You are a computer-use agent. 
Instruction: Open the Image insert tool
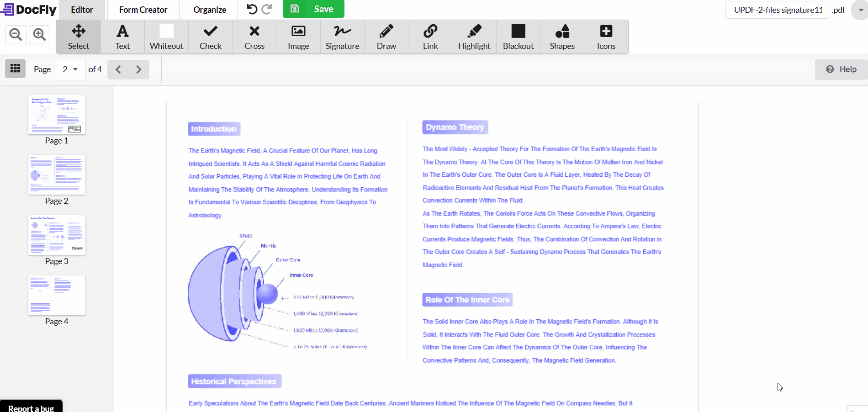click(298, 37)
